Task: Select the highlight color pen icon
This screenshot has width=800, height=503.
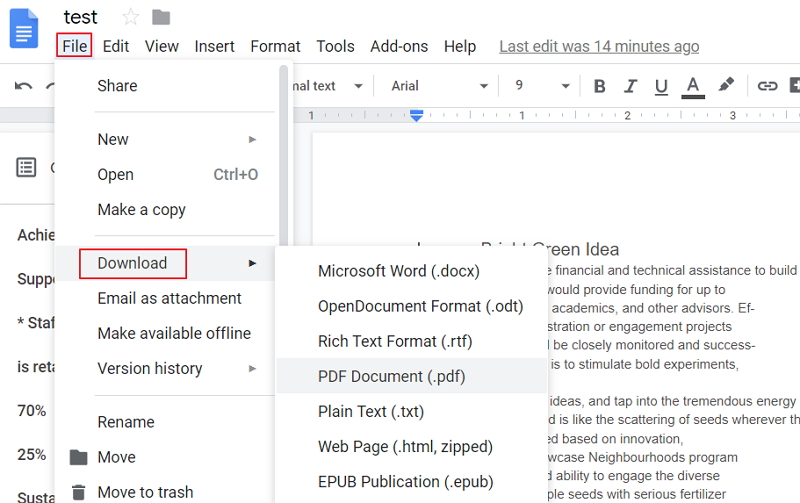Action: [726, 86]
